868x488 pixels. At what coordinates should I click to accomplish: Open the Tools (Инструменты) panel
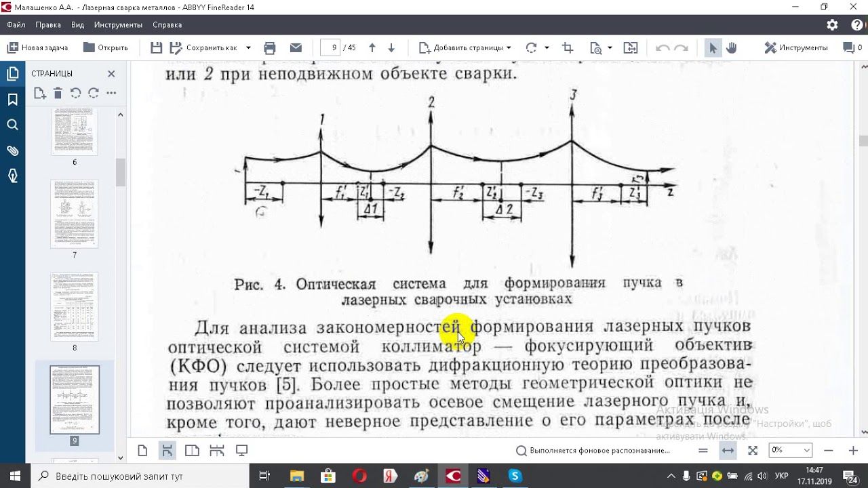point(796,47)
